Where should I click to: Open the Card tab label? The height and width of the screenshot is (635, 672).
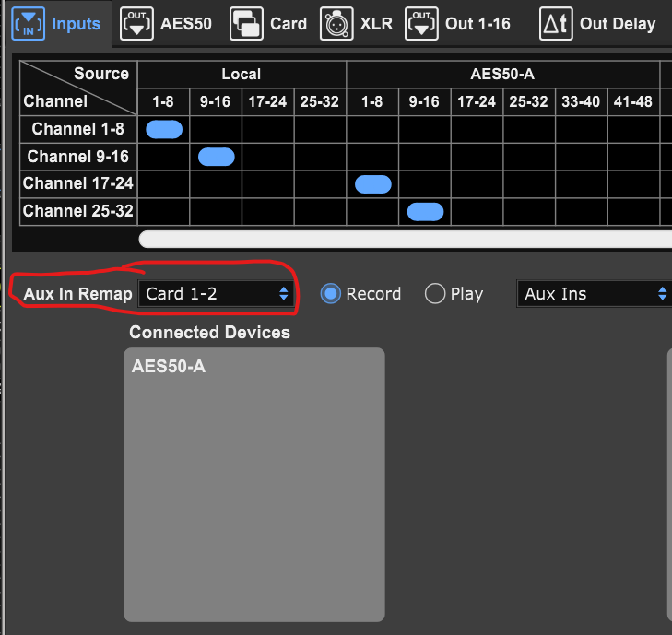[x=289, y=24]
